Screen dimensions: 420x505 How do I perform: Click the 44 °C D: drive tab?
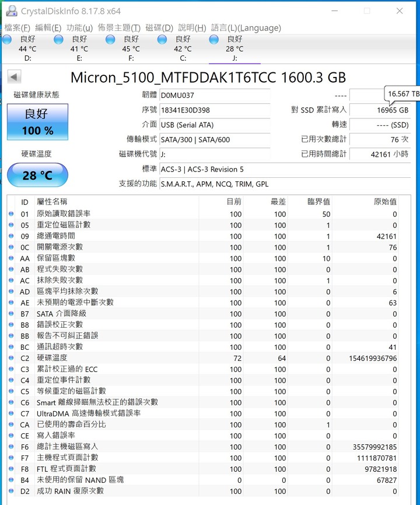pyautogui.click(x=27, y=48)
